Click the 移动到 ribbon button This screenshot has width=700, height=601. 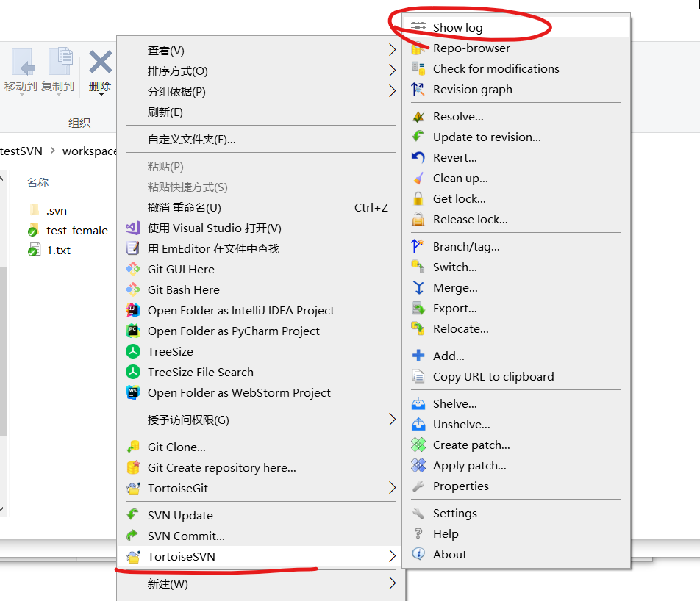(21, 71)
